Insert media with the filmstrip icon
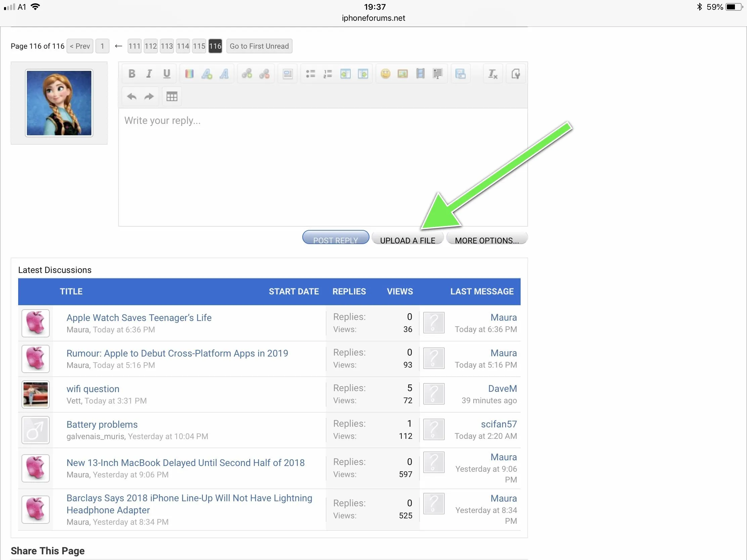Screen dimensions: 747x560 [x=420, y=74]
